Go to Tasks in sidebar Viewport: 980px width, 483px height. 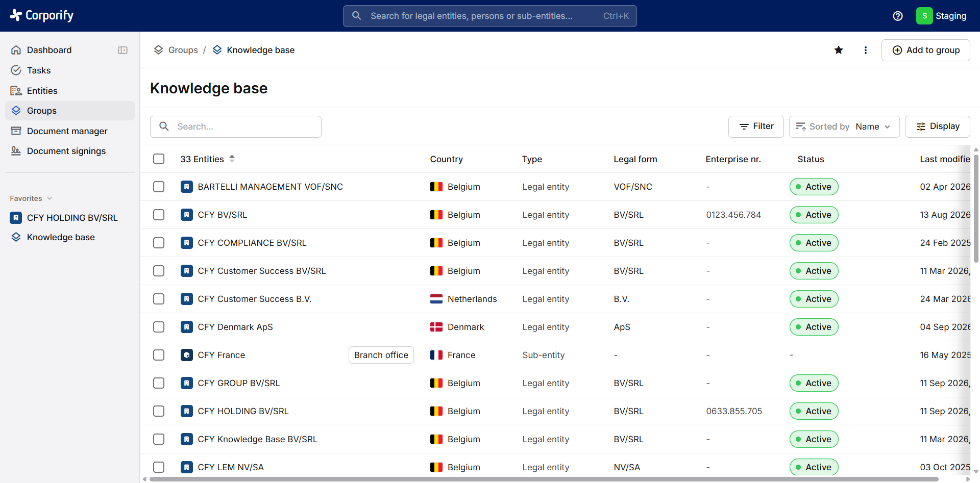point(39,70)
